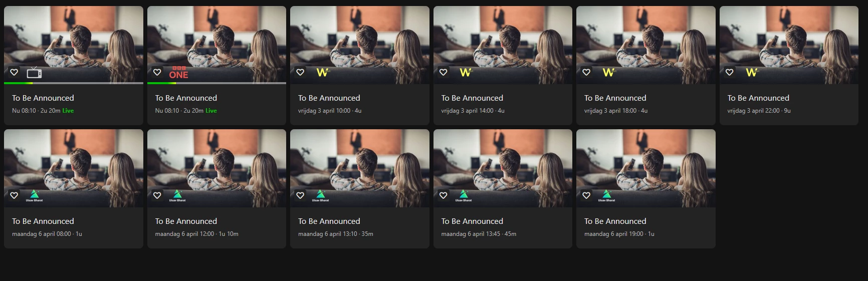Click title of maandag 6 april 12:00 program

[x=186, y=221]
